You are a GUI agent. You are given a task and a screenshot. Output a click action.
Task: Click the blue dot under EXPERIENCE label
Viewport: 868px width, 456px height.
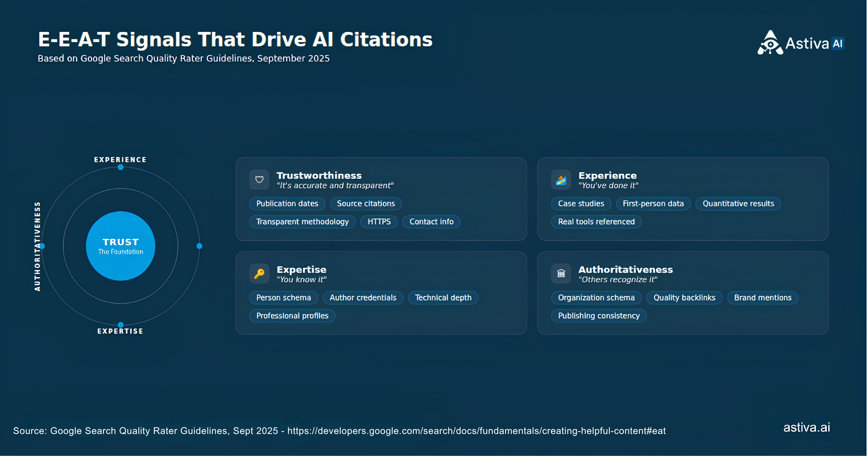point(121,167)
